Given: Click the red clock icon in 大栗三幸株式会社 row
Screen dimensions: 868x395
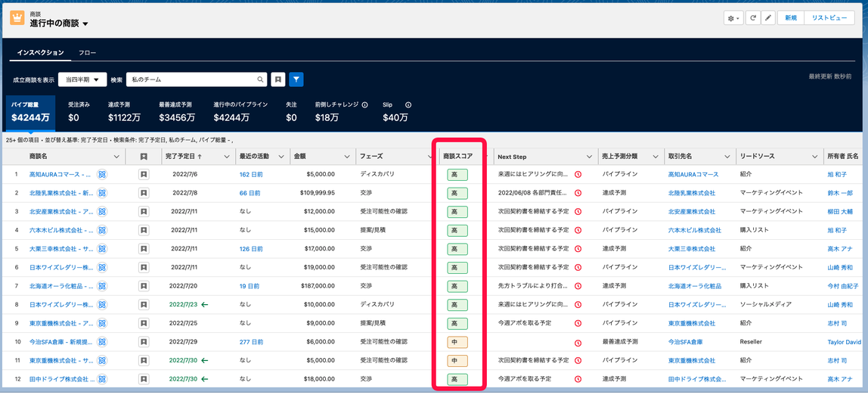Looking at the screenshot, I should (x=578, y=249).
